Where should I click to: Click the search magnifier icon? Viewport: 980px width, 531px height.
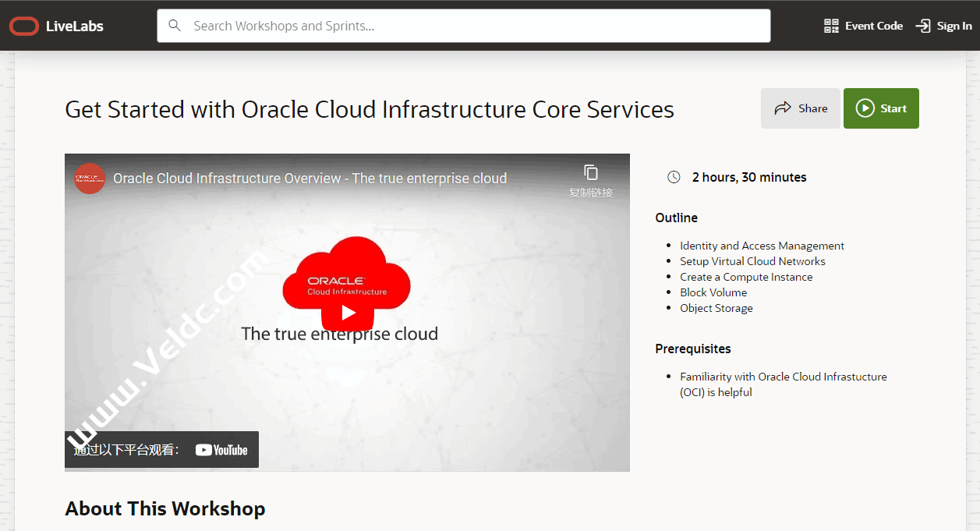(x=175, y=26)
